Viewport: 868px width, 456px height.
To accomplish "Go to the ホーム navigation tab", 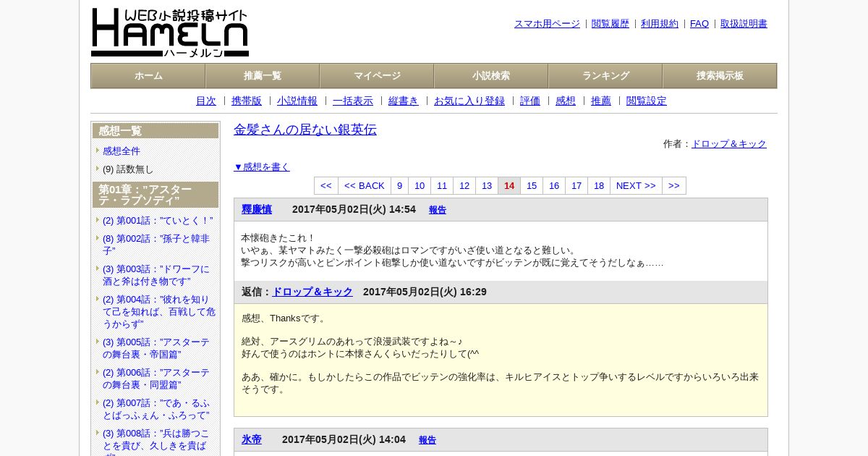I will 148,76.
